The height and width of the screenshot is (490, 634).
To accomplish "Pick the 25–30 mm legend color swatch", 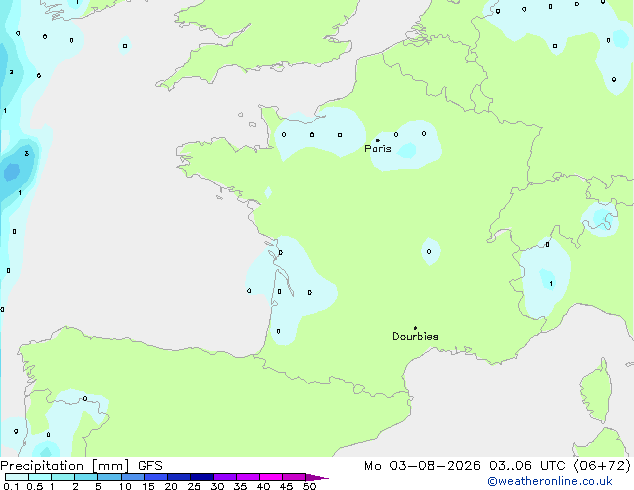I will pos(202,477).
